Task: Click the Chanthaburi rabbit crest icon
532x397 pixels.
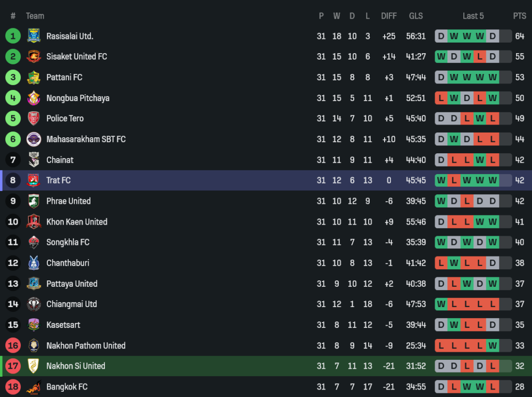Action: pyautogui.click(x=34, y=263)
